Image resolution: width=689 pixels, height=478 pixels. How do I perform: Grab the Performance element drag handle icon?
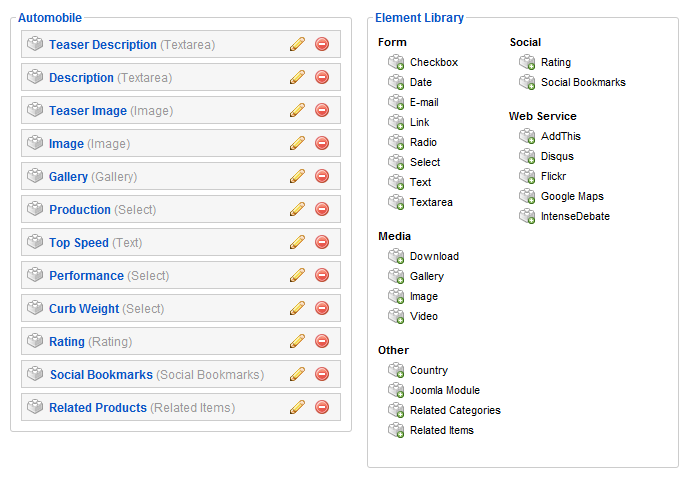(35, 275)
